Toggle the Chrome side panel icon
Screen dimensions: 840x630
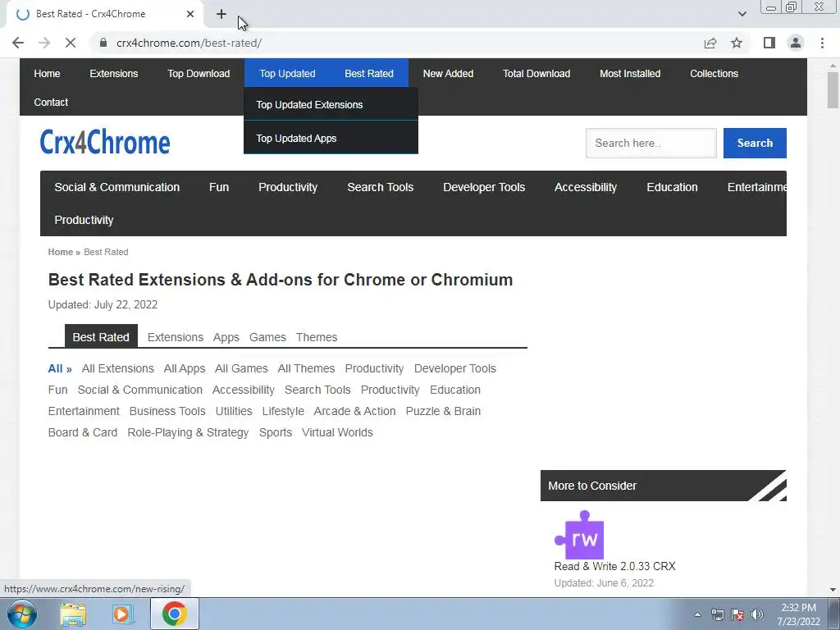click(x=769, y=43)
